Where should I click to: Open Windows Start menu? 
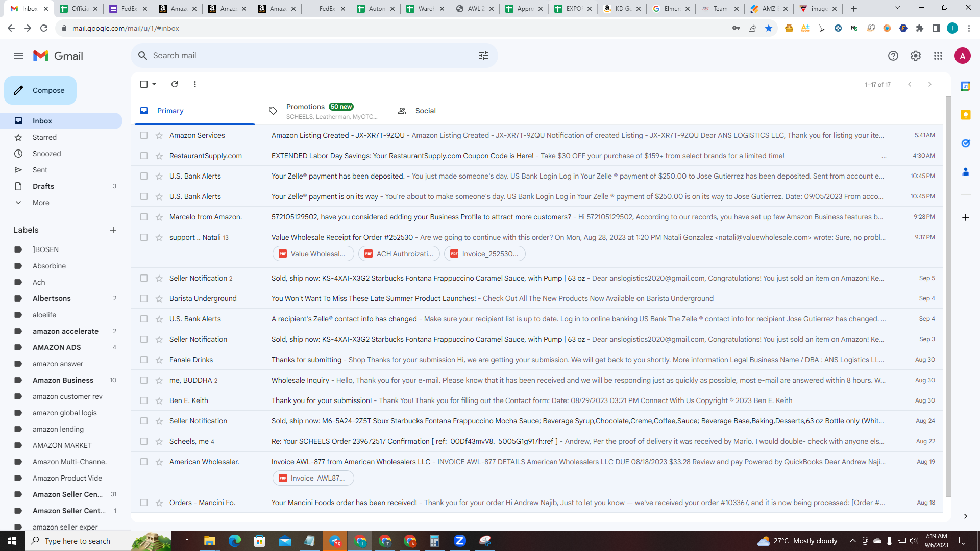[12, 541]
